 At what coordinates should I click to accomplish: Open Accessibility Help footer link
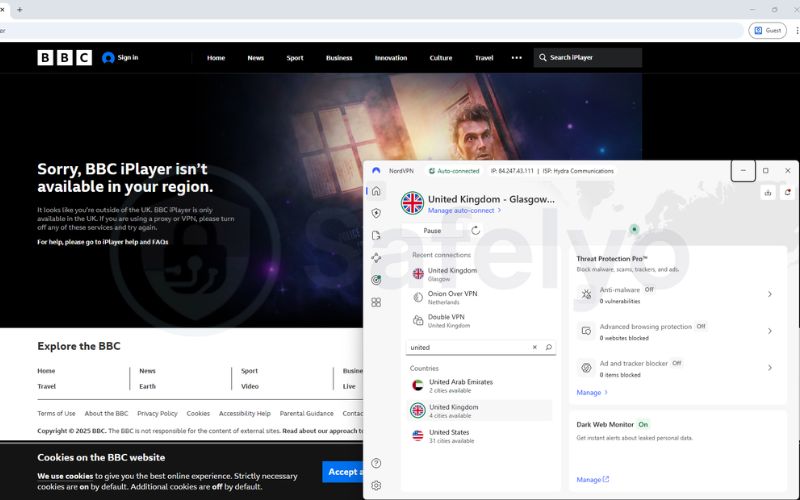pyautogui.click(x=244, y=413)
